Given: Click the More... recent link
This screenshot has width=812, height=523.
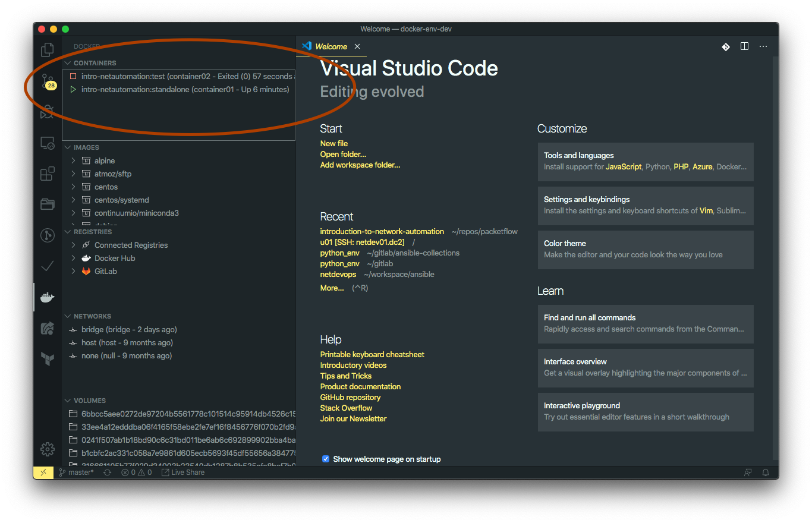Looking at the screenshot, I should [x=332, y=288].
